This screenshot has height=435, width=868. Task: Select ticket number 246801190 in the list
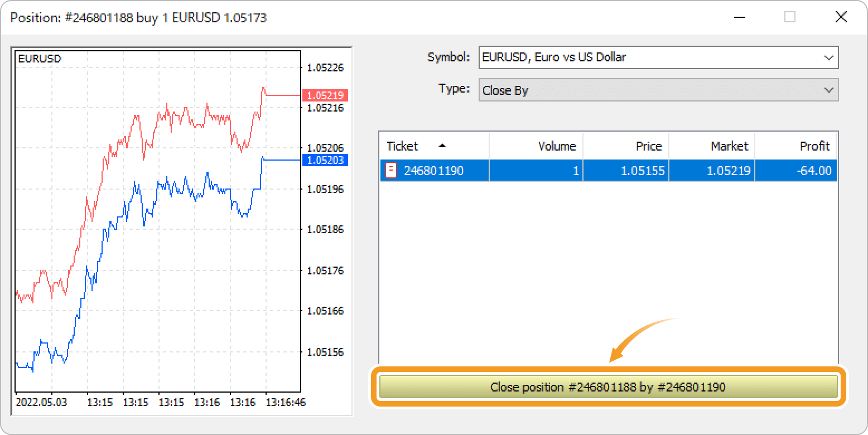pyautogui.click(x=433, y=171)
